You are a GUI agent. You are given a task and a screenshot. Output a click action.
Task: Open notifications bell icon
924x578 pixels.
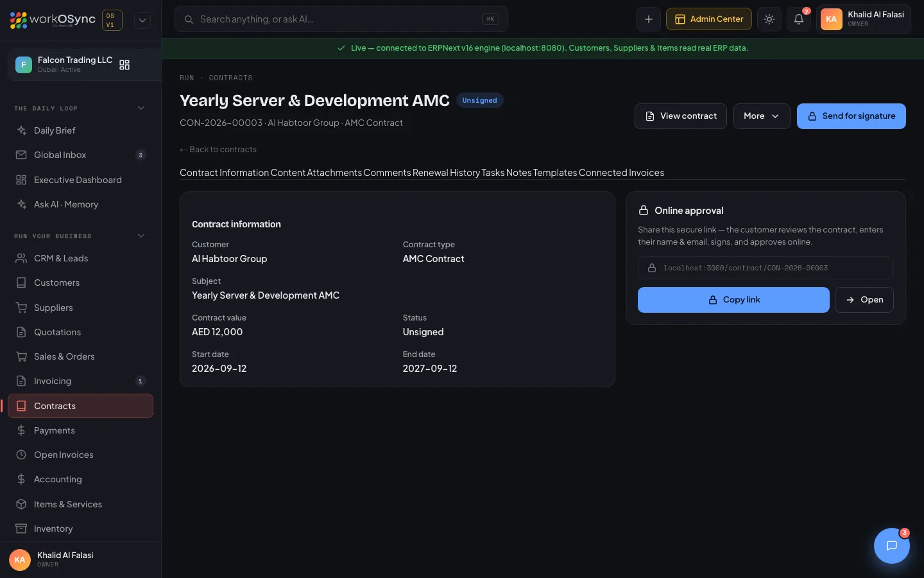point(799,19)
